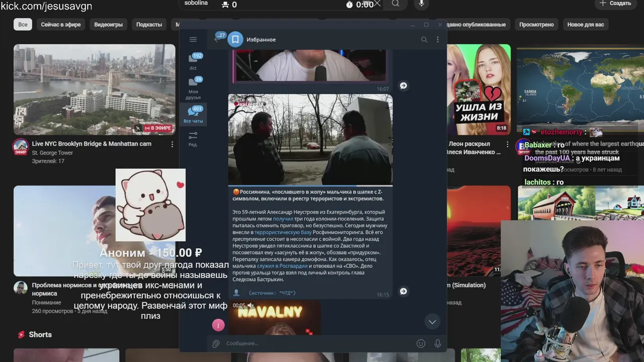Click the YouTube search magnifier button

point(395,4)
